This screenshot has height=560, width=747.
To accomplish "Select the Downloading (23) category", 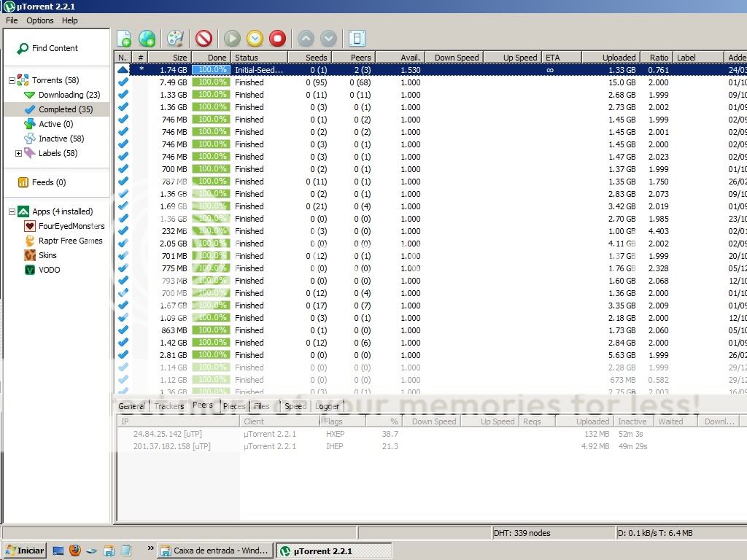I will (x=69, y=95).
